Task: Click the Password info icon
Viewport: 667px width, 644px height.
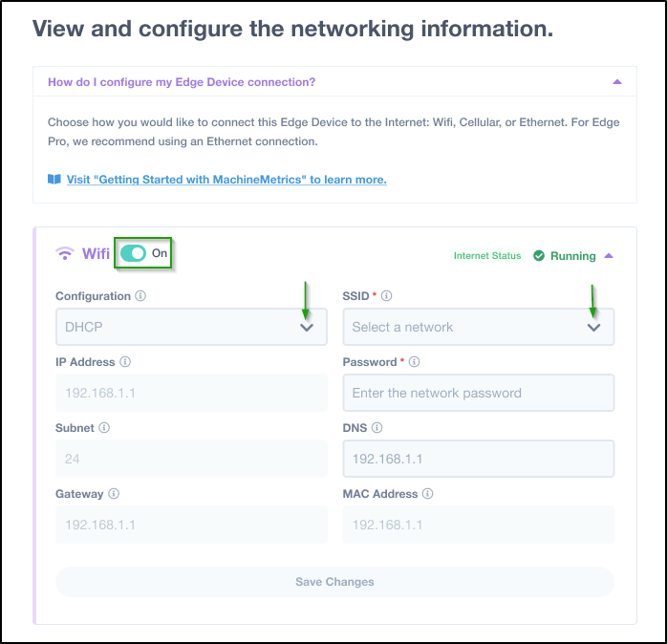Action: coord(414,361)
